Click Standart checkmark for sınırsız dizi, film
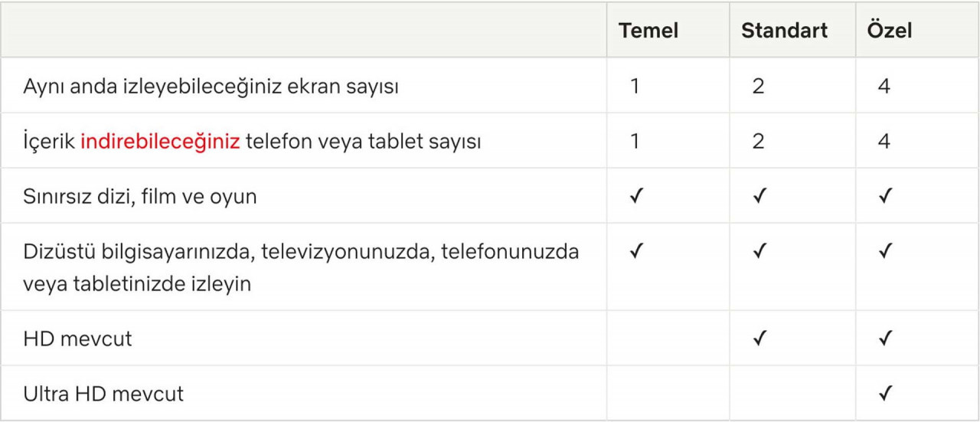 coord(759,196)
